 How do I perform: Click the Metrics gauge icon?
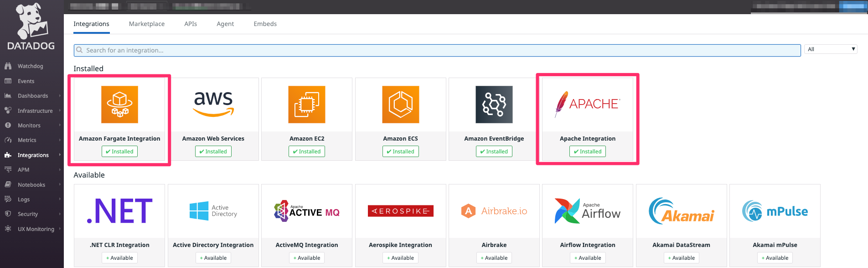pyautogui.click(x=8, y=140)
